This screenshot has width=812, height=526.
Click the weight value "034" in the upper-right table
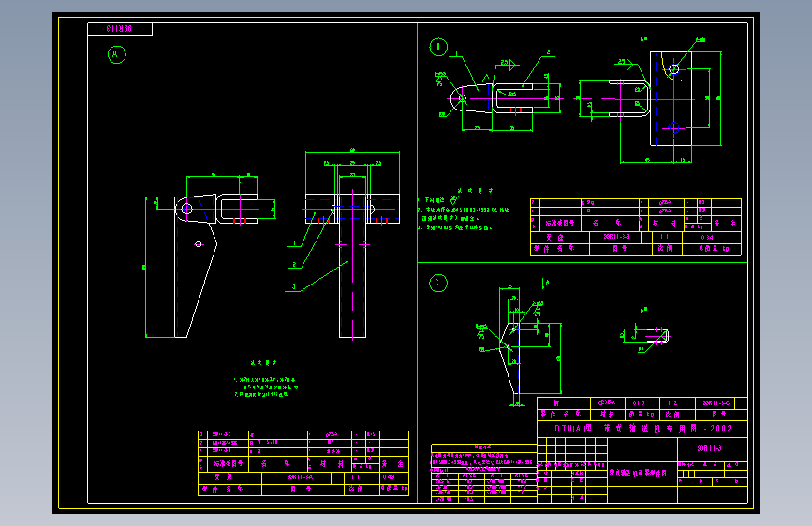(x=707, y=237)
